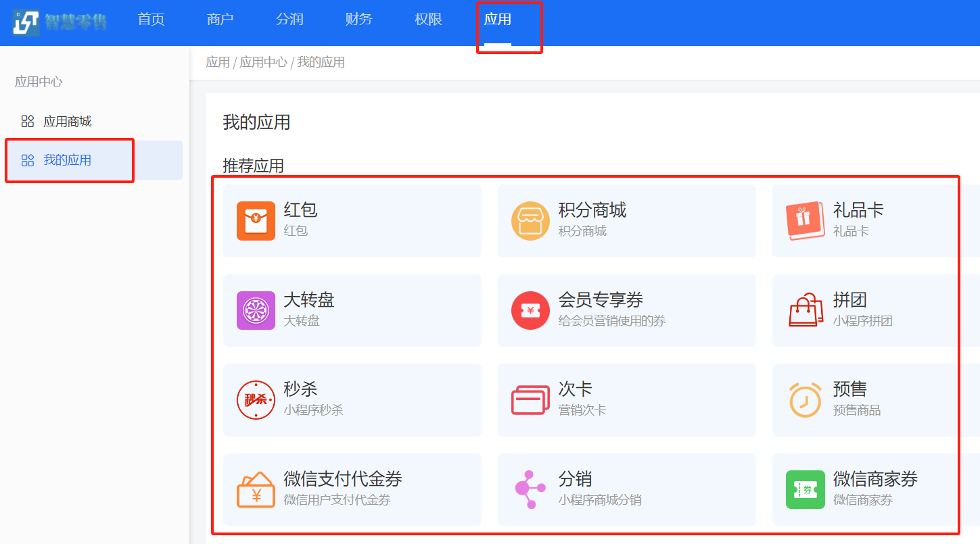Select the 应用 top navigation tab
Viewport: 980px width, 544px height.
[497, 20]
